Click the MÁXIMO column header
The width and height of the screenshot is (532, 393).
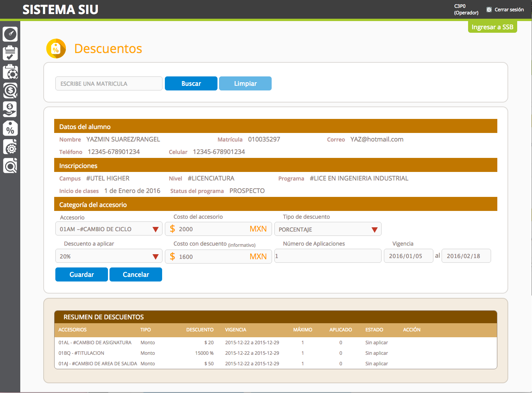303,329
